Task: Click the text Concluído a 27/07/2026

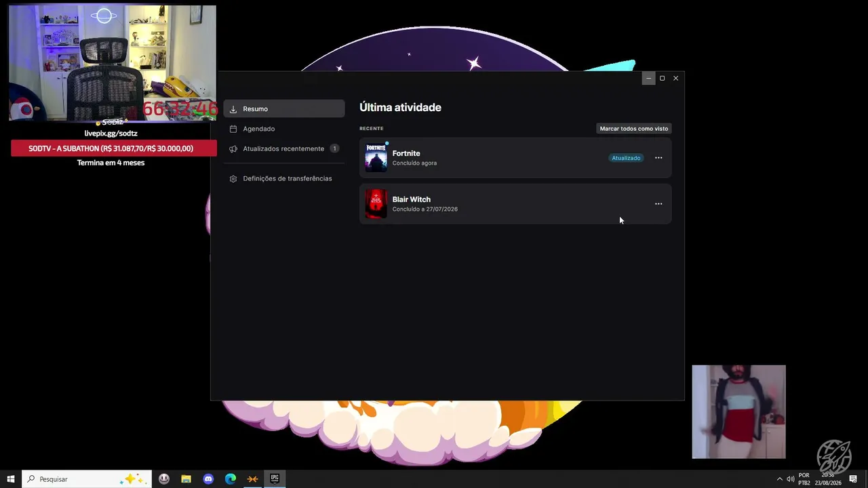Action: tap(425, 209)
